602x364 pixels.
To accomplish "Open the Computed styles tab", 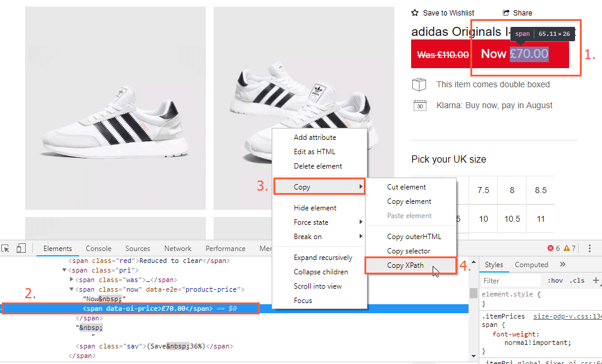I will click(x=531, y=265).
